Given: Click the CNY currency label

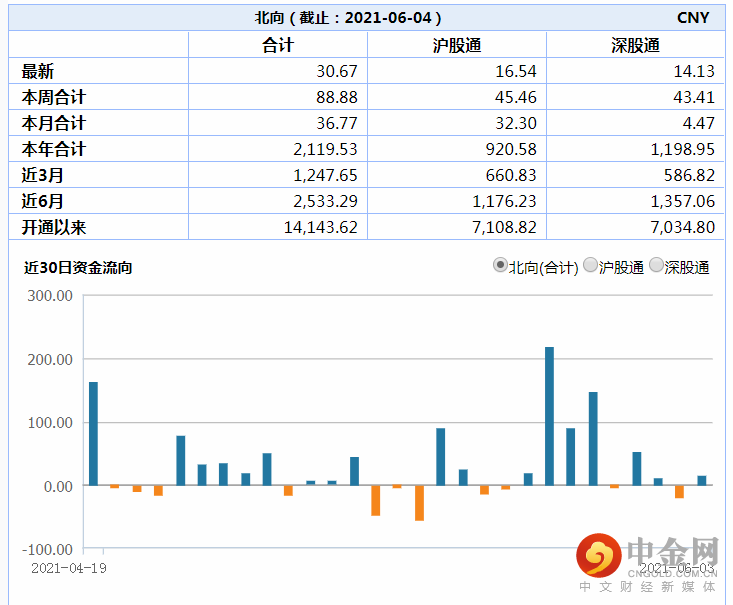Looking at the screenshot, I should tap(693, 18).
